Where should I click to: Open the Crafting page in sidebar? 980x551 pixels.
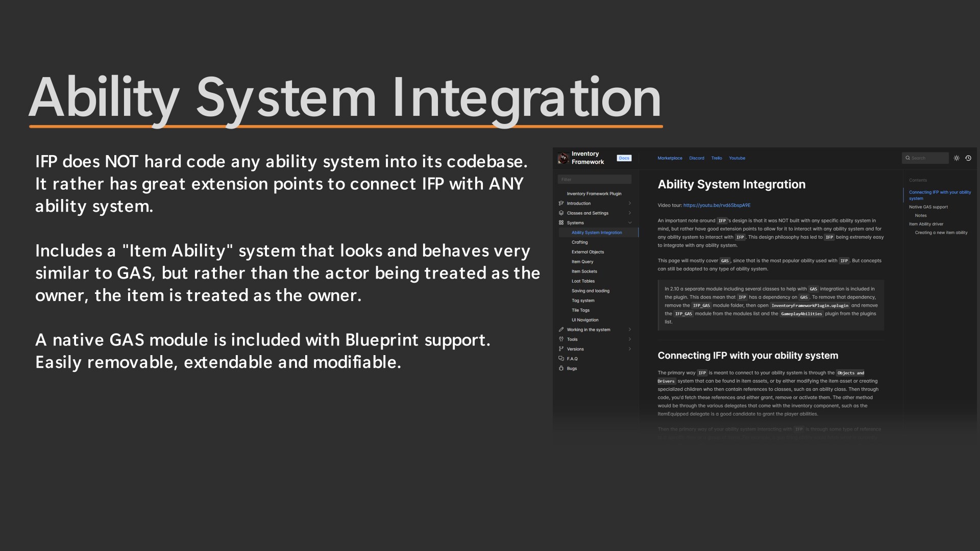tap(579, 242)
